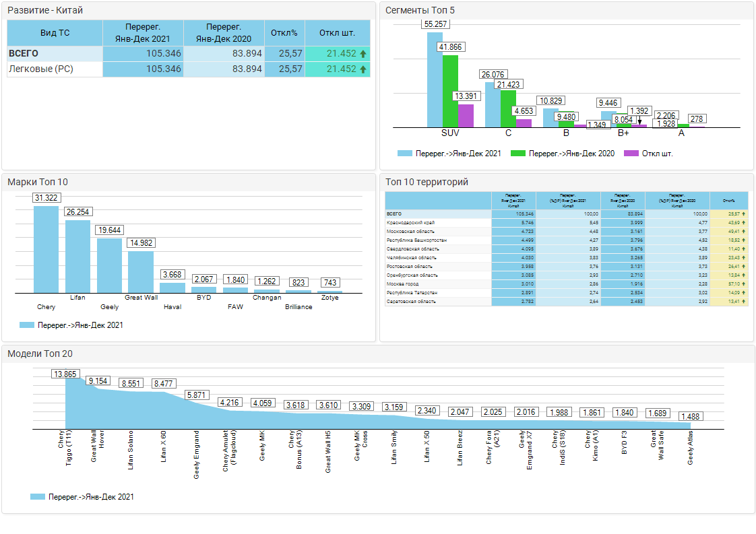Click the growth arrow beside Москва город's 57,10
The height and width of the screenshot is (534, 756).
click(744, 284)
